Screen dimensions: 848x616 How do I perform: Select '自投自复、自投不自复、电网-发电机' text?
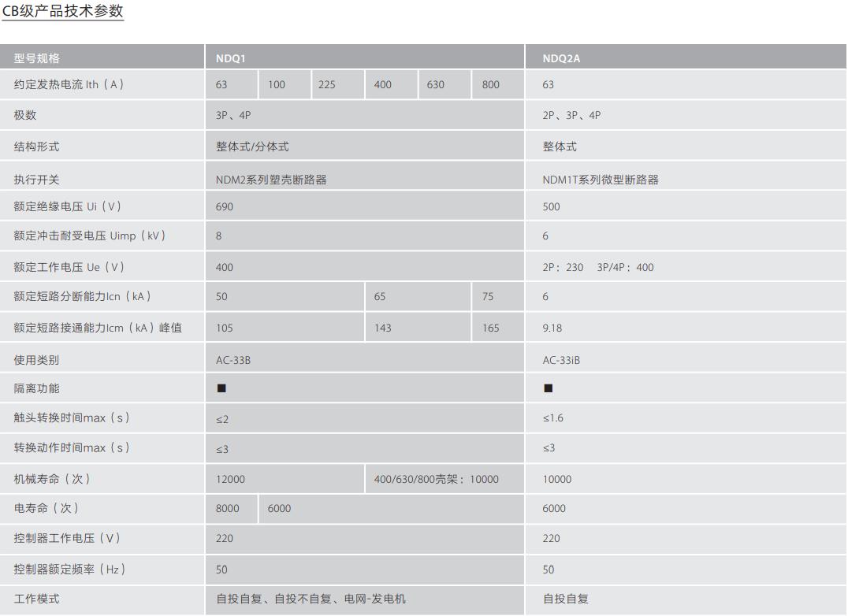tap(311, 599)
